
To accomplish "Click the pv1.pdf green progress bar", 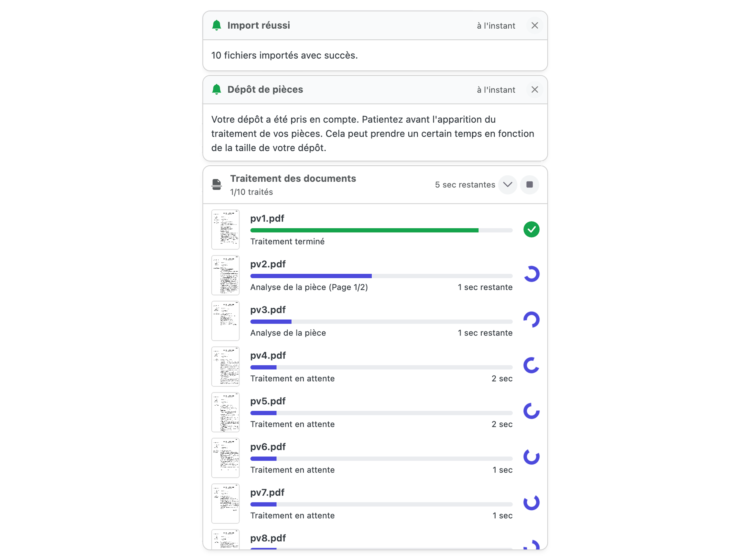I will point(364,230).
